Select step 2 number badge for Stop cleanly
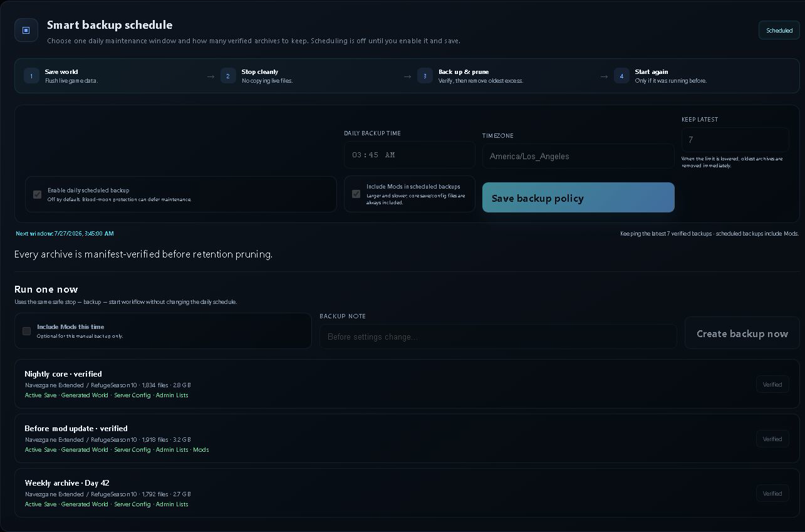This screenshot has height=532, width=805. (228, 76)
